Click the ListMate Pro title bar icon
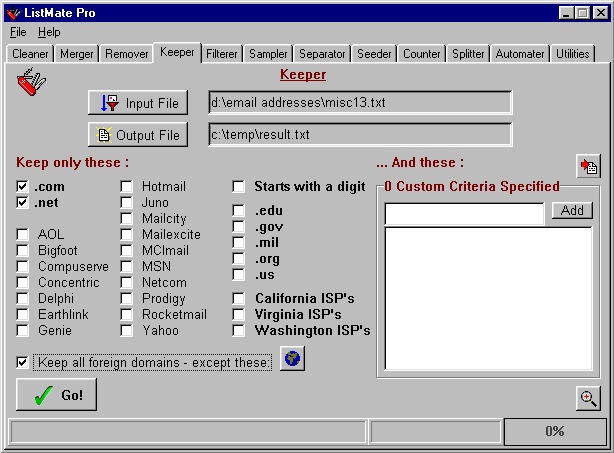 pos(13,12)
